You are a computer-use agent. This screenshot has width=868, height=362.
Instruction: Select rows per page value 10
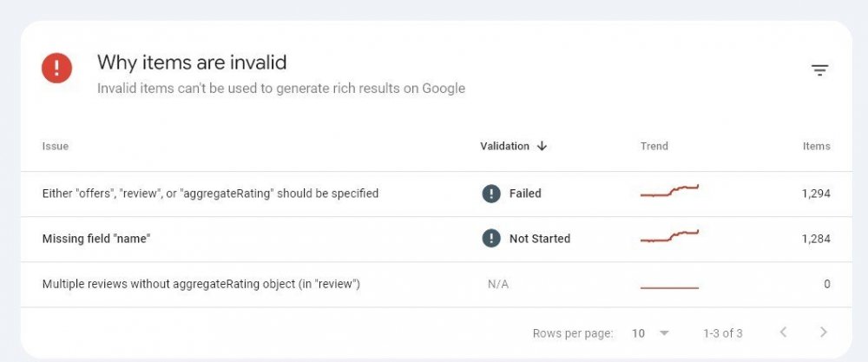pyautogui.click(x=639, y=332)
